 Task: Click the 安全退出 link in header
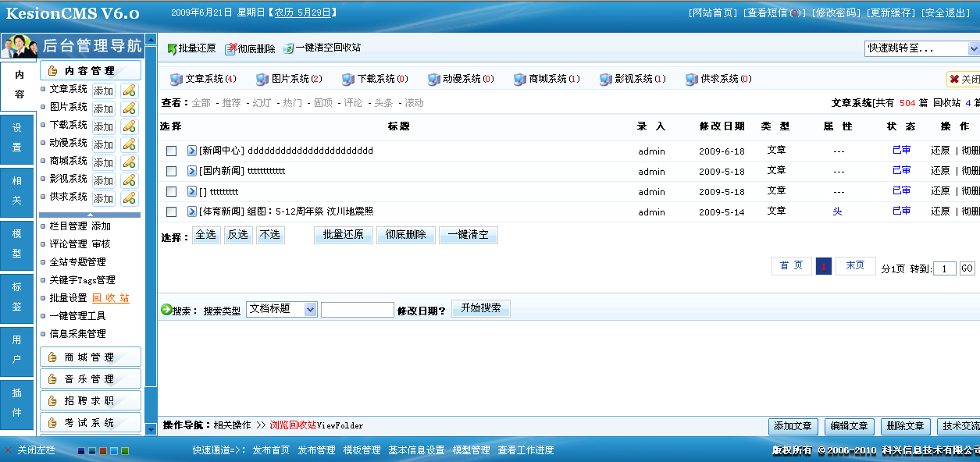click(946, 13)
